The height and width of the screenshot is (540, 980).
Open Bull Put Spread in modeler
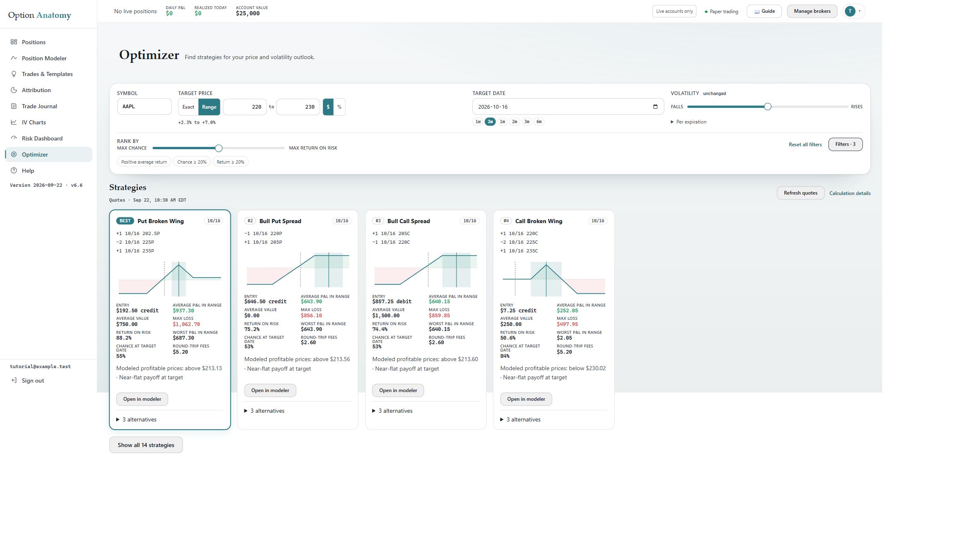point(270,390)
